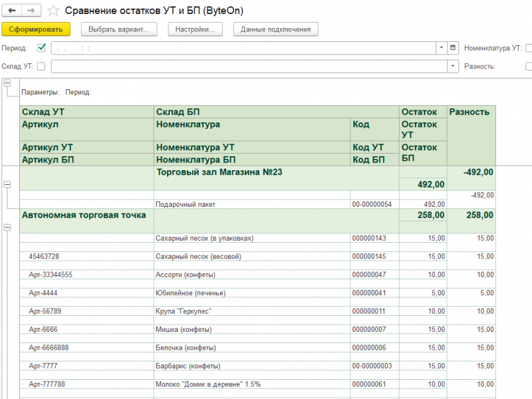This screenshot has height=399, width=532.
Task: Enable the Склад УТ checkbox
Action: tap(41, 66)
